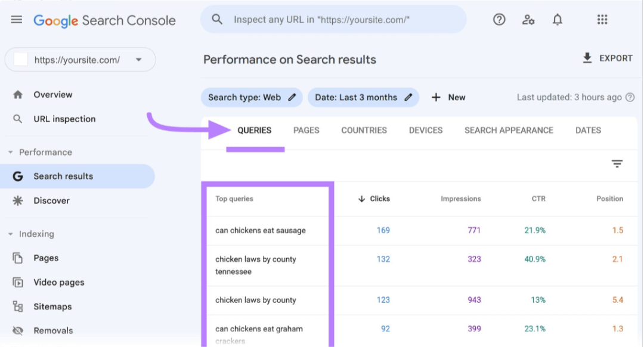The width and height of the screenshot is (644, 347).
Task: Collapse the Performance section
Action: [x=10, y=153]
